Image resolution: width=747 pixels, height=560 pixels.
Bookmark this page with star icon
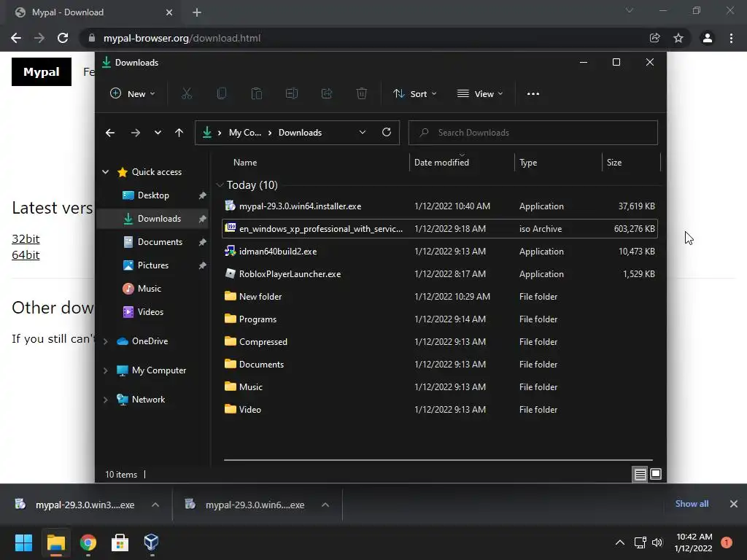(678, 38)
